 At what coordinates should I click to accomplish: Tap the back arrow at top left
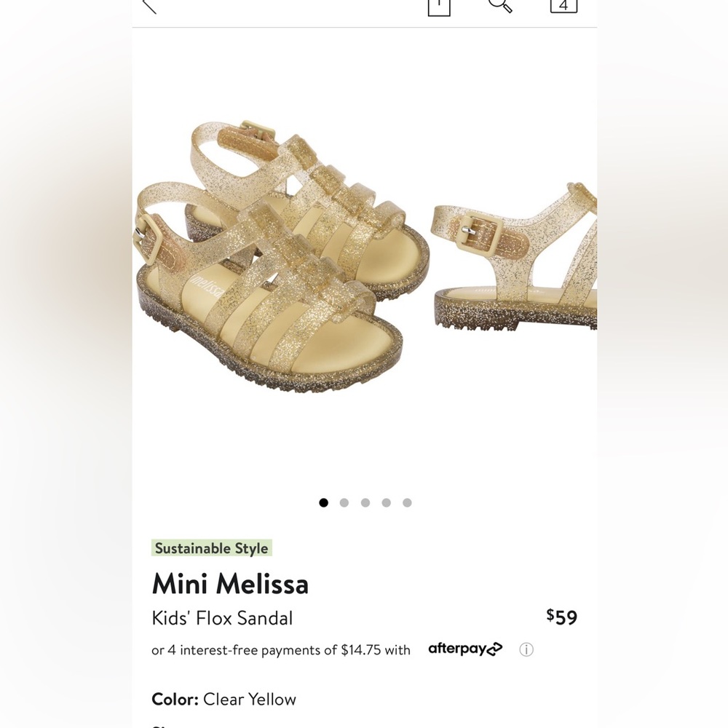[148, 6]
